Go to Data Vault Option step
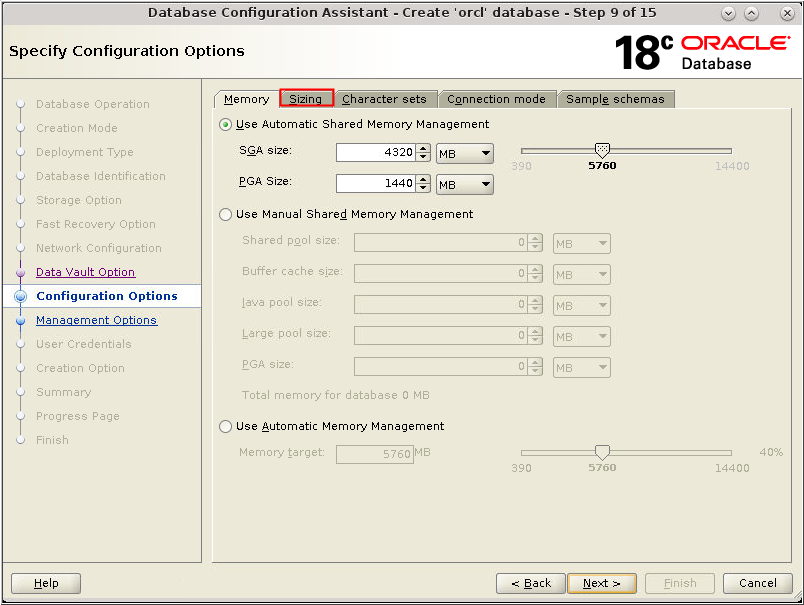Image resolution: width=804 pixels, height=605 pixels. tap(86, 272)
